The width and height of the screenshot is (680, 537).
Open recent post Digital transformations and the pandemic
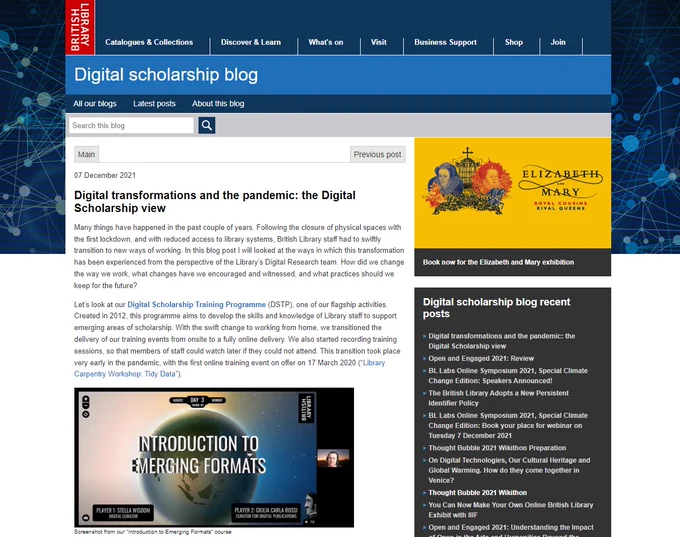(x=501, y=341)
